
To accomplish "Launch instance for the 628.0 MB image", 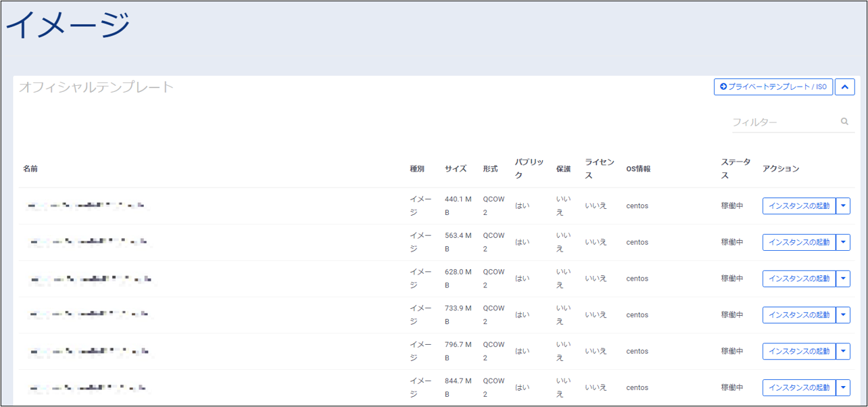I will click(799, 279).
